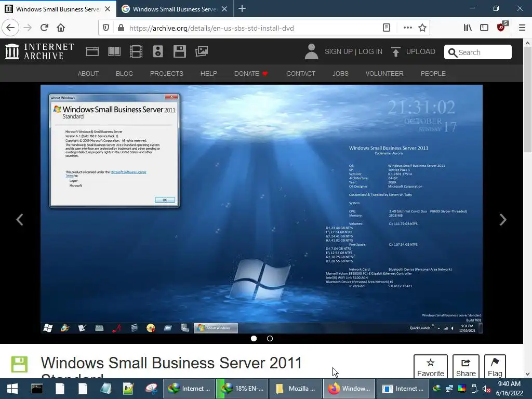Click the Windows SBS 2011 screenshot image
This screenshot has height=399, width=532.
261,209
